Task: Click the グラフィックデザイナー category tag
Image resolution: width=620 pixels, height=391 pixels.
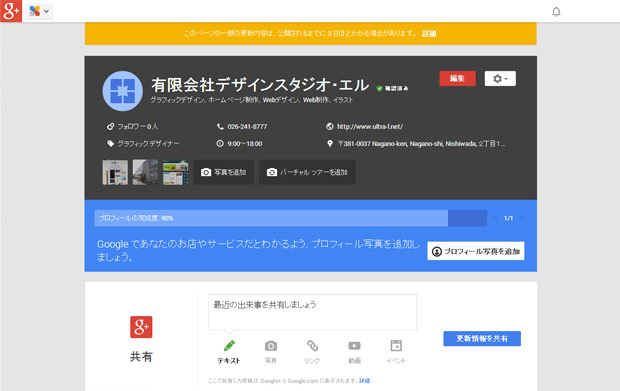Action: point(148,144)
